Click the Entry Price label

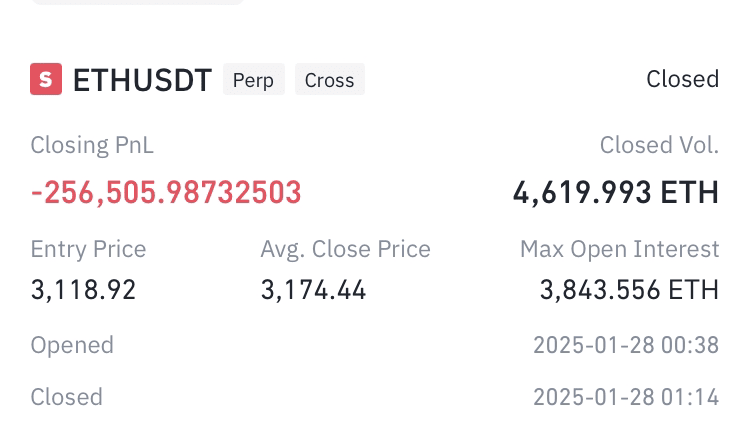[x=88, y=249]
